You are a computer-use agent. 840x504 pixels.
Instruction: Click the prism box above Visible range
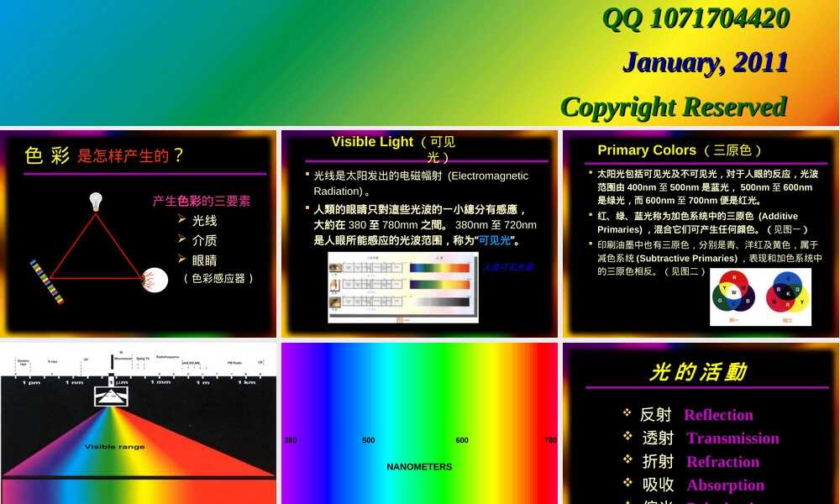pyautogui.click(x=111, y=396)
